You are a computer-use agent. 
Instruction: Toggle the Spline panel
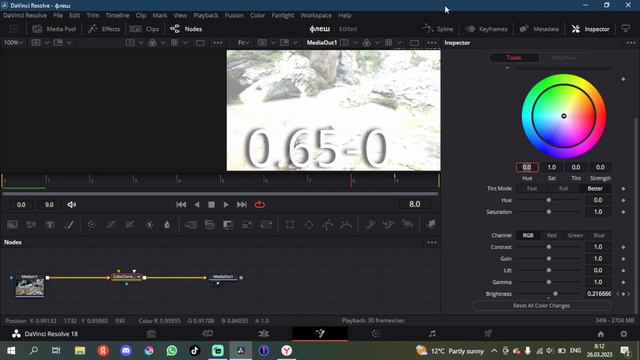tap(438, 29)
